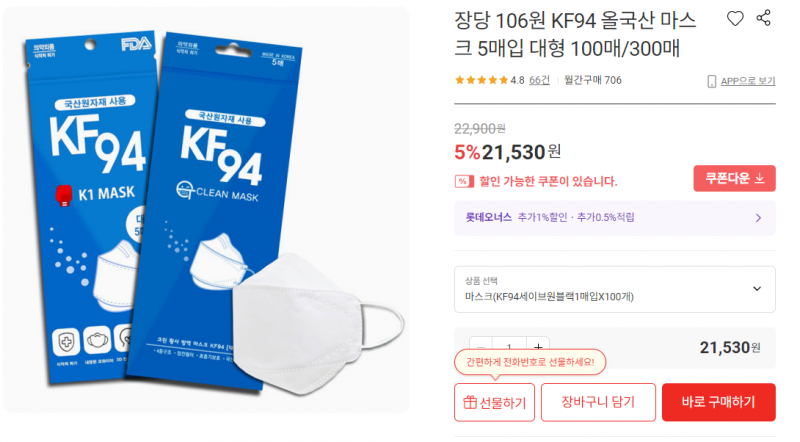Click the 간편하게 전화번호로 선물하세요 tooltip
This screenshot has height=442, width=800.
coord(530,362)
